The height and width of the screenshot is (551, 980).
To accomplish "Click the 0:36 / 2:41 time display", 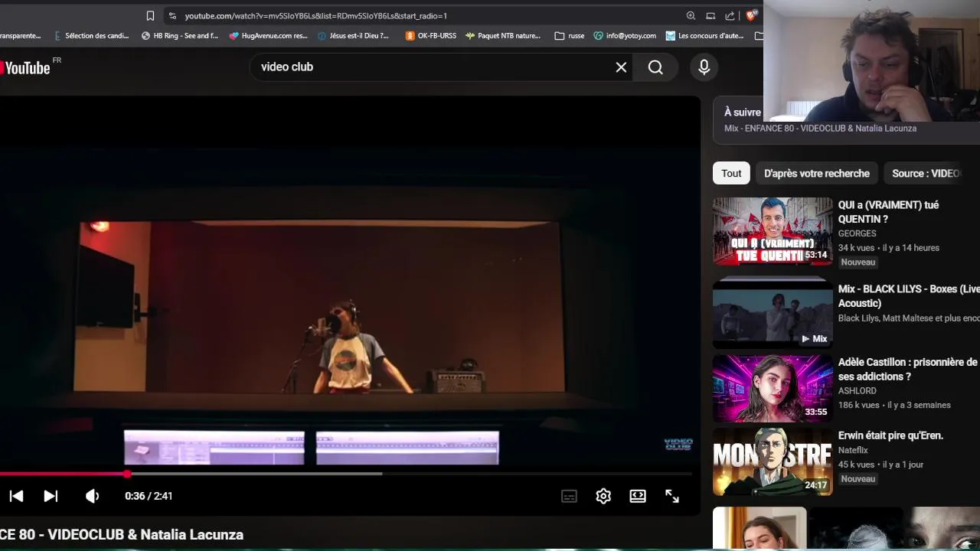I will [x=149, y=496].
